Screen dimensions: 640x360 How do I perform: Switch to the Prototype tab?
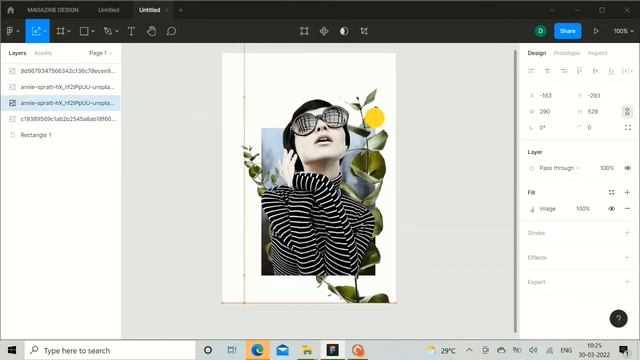(x=567, y=53)
